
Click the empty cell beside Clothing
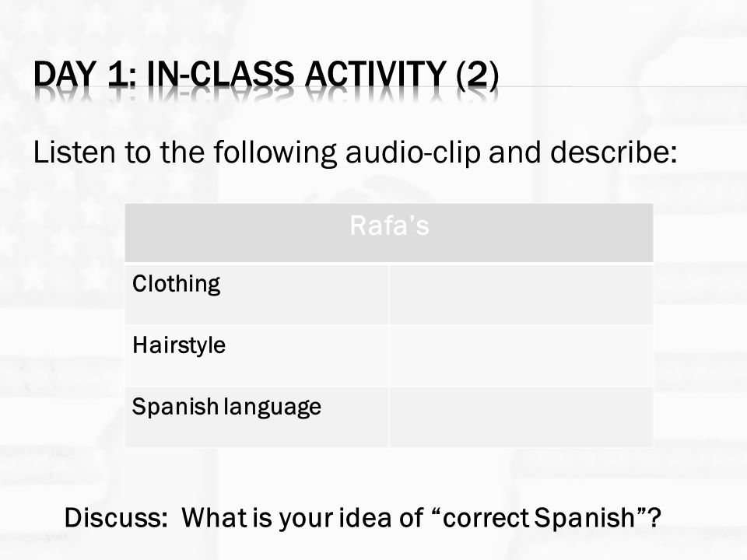pos(521,294)
